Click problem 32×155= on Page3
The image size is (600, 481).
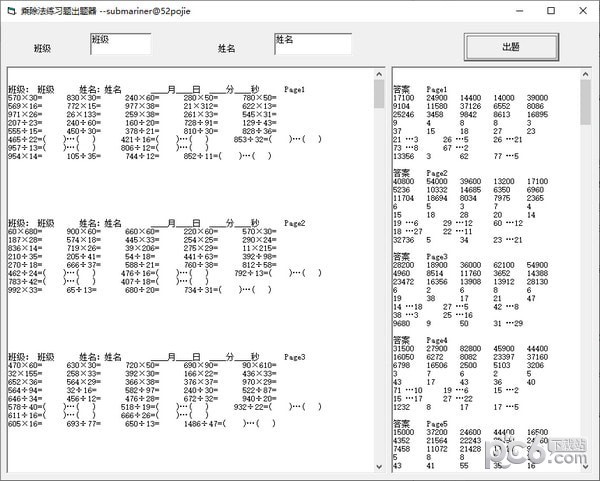point(25,373)
